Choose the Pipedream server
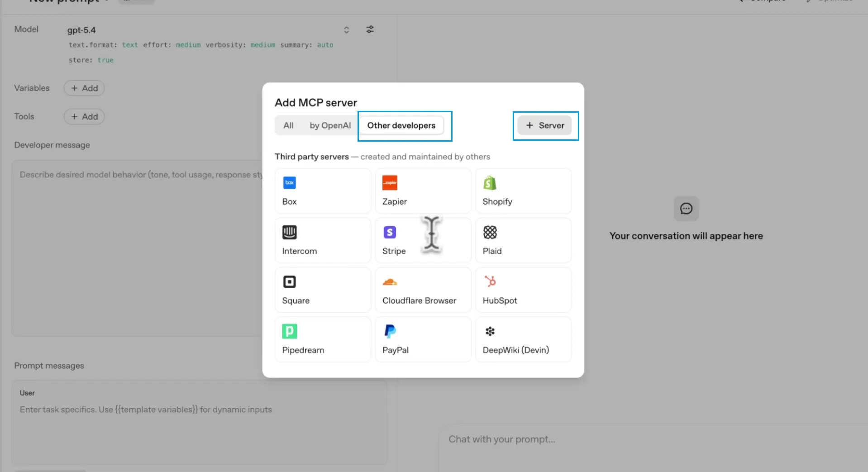The image size is (868, 472). click(x=323, y=339)
